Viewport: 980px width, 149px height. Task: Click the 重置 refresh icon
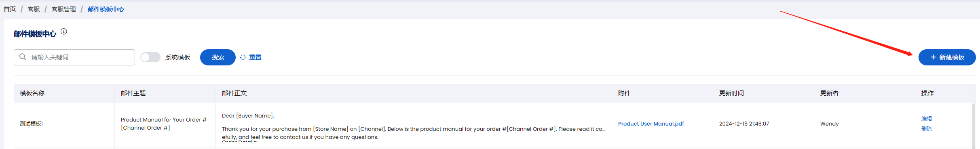(x=243, y=57)
